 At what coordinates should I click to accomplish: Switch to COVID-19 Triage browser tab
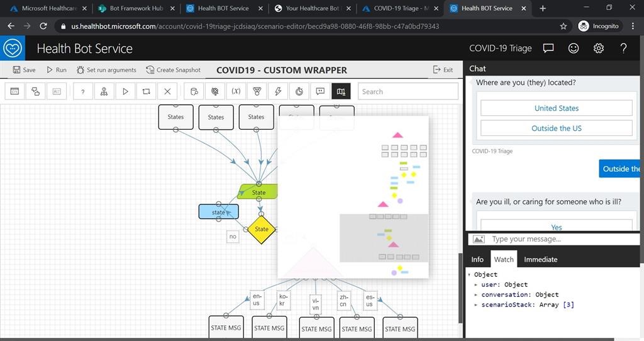(401, 8)
